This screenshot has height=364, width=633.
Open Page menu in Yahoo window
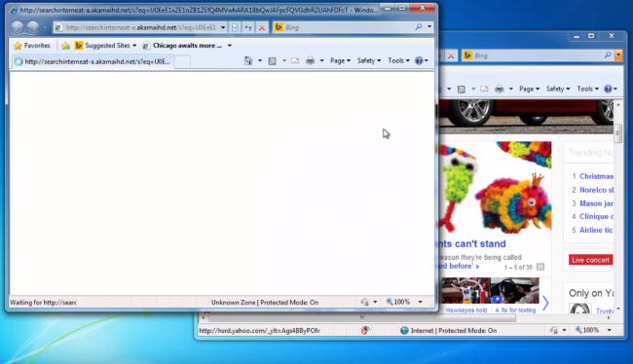point(529,89)
